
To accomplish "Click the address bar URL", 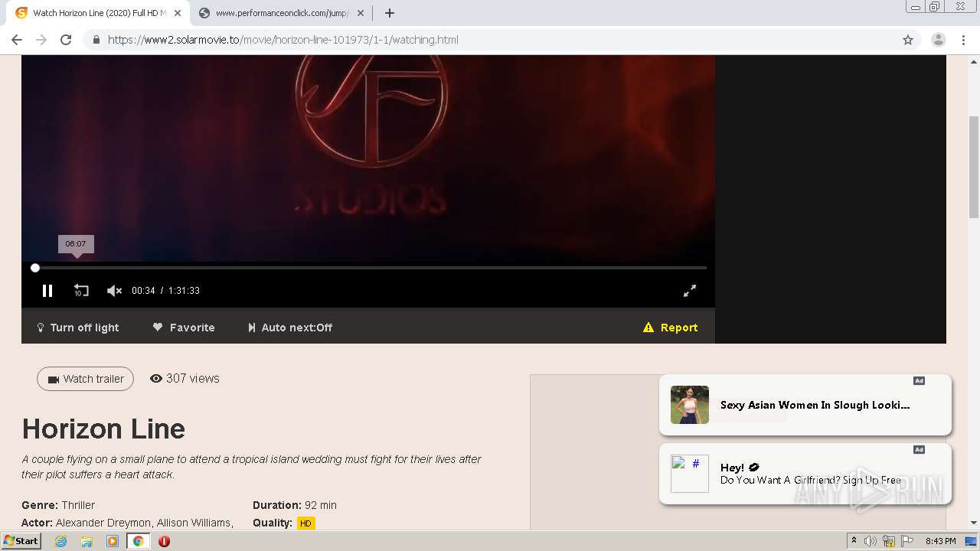I will click(x=283, y=40).
